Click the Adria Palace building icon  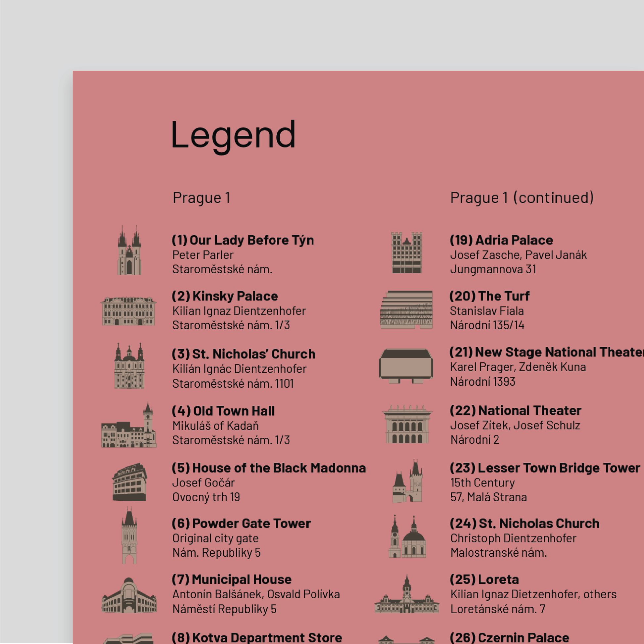[x=406, y=253]
